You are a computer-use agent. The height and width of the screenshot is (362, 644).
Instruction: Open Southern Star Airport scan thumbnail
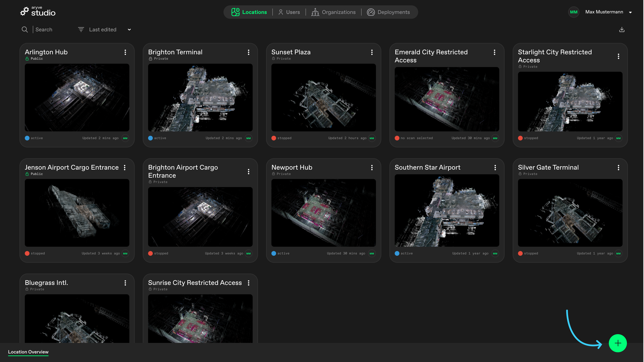point(447,210)
